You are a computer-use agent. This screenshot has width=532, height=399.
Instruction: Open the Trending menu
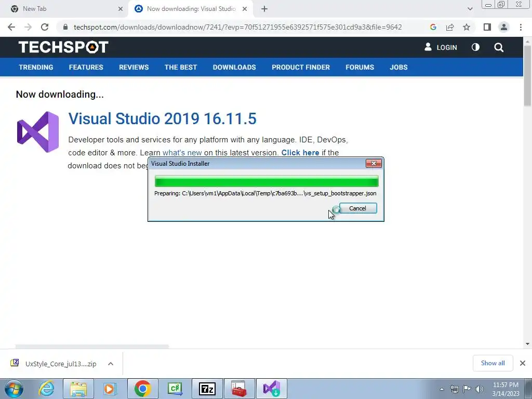(x=36, y=67)
